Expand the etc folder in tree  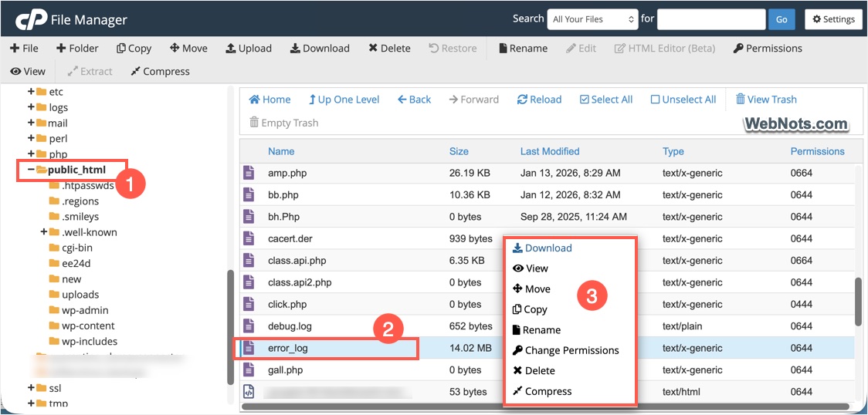point(31,92)
